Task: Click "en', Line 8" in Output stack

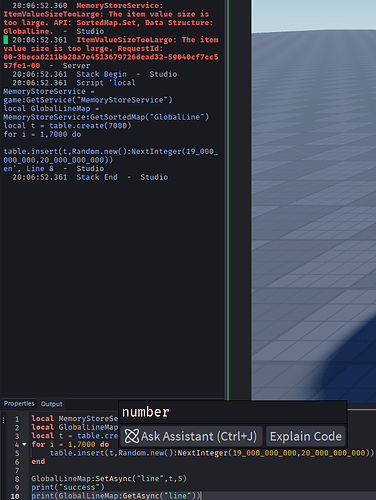Action: pyautogui.click(x=28, y=169)
